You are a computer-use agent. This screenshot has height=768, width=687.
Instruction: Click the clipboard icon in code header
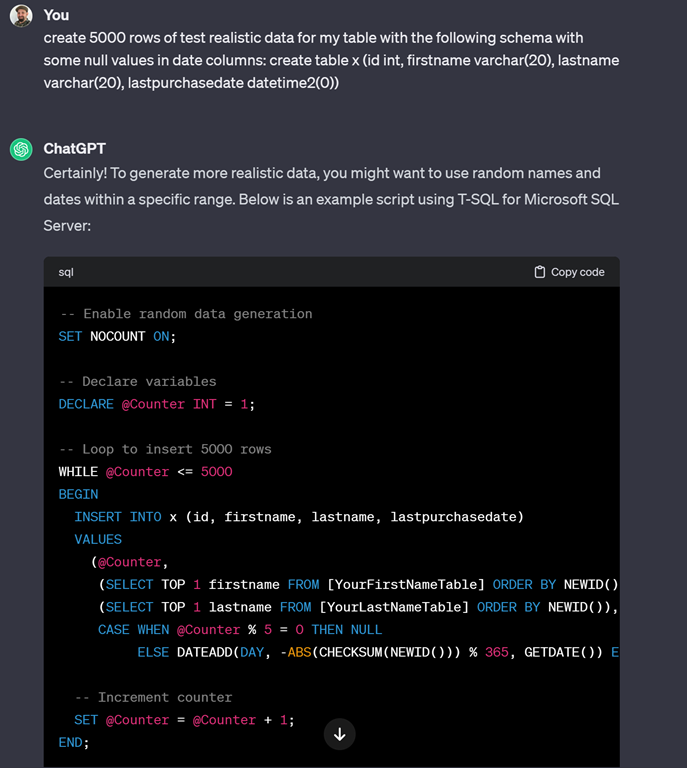[x=540, y=272]
